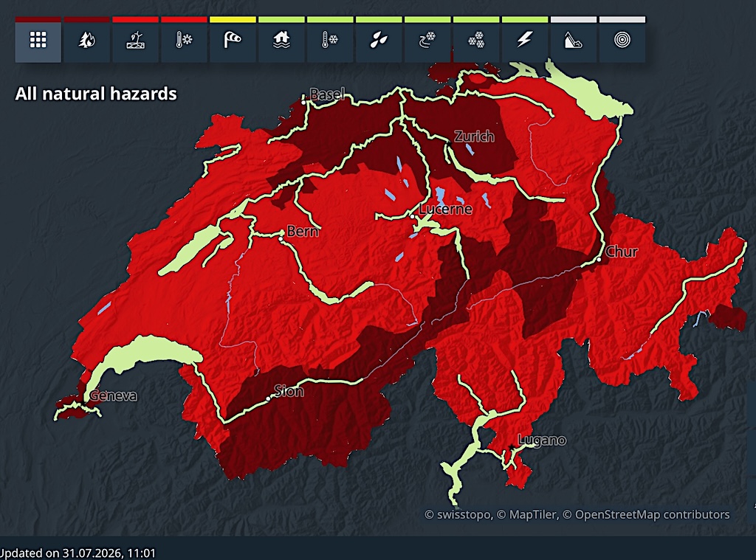Select the heat wave thermometer icon
Screen dimensions: 756x560
pos(184,40)
